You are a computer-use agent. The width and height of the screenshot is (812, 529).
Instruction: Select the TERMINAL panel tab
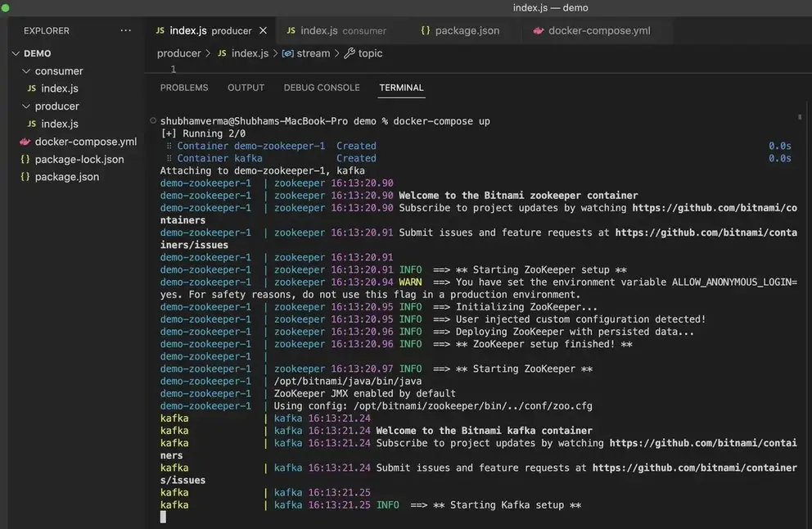pyautogui.click(x=401, y=88)
